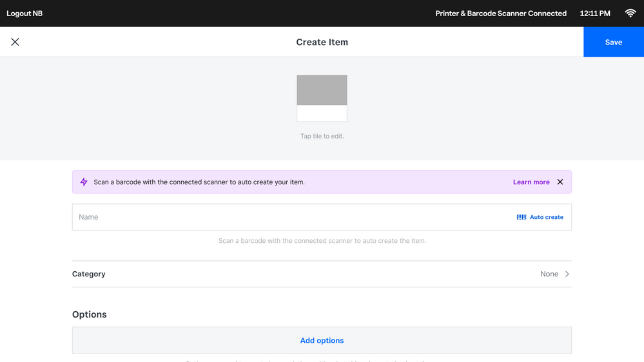Focus the Name input field

pyautogui.click(x=290, y=217)
